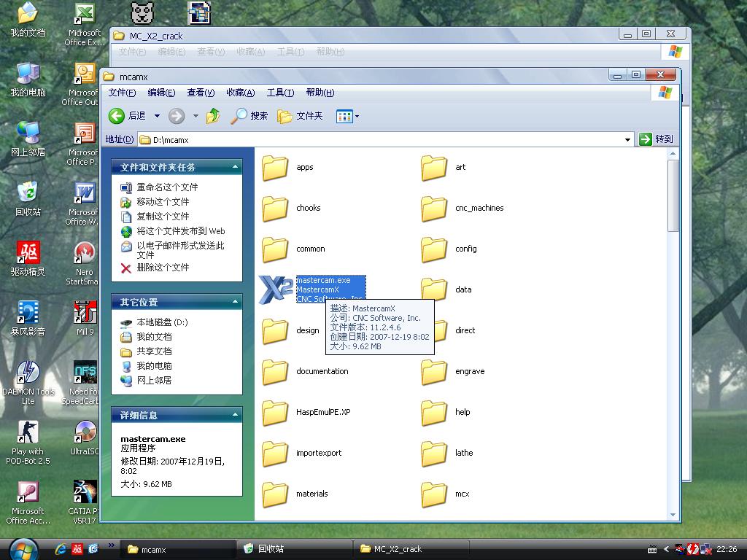Select the engrave folder
The image size is (747, 560).
point(452,371)
